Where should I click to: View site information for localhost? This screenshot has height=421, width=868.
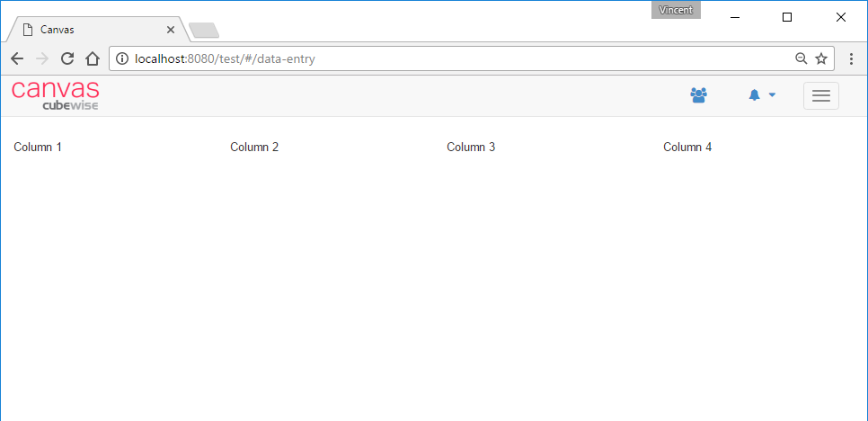123,59
